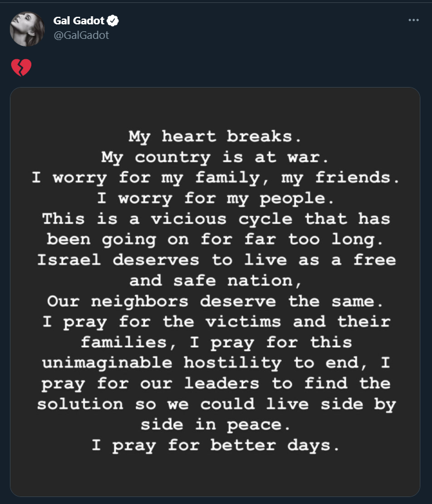Click the line starting with "Israel deserves"
The image size is (432, 504).
[215, 260]
